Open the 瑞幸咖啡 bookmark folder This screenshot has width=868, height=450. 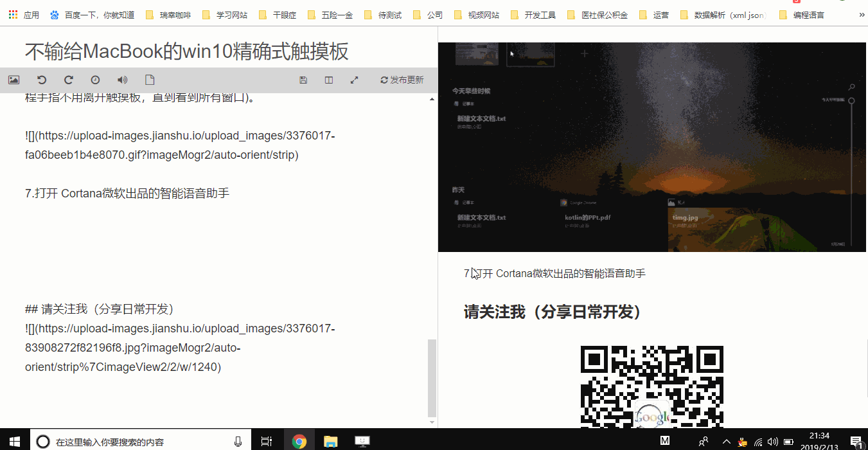click(168, 15)
